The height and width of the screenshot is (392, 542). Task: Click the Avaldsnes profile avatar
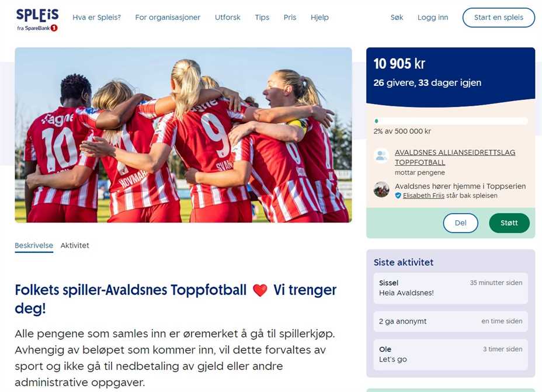381,189
